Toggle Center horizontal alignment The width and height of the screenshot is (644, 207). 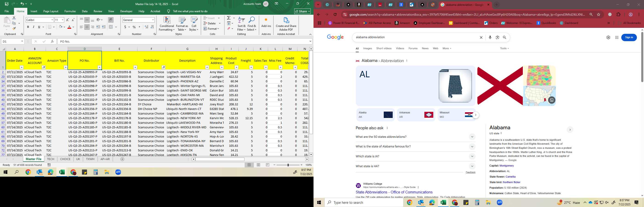click(87, 27)
